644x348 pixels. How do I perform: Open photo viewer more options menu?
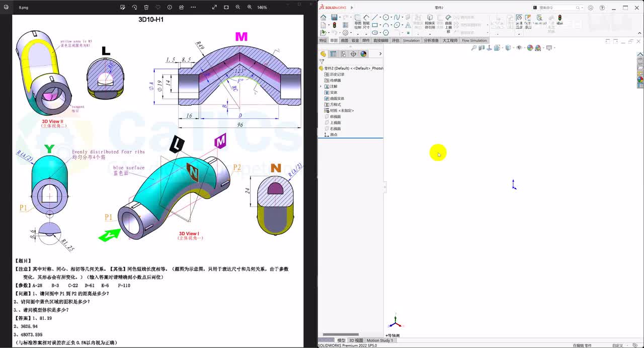[193, 7]
